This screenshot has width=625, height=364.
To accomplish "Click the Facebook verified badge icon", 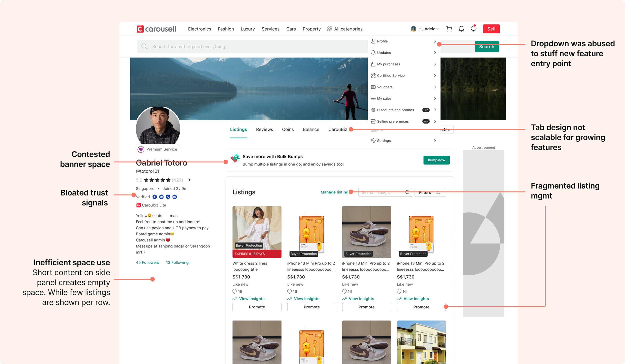I will (x=155, y=197).
